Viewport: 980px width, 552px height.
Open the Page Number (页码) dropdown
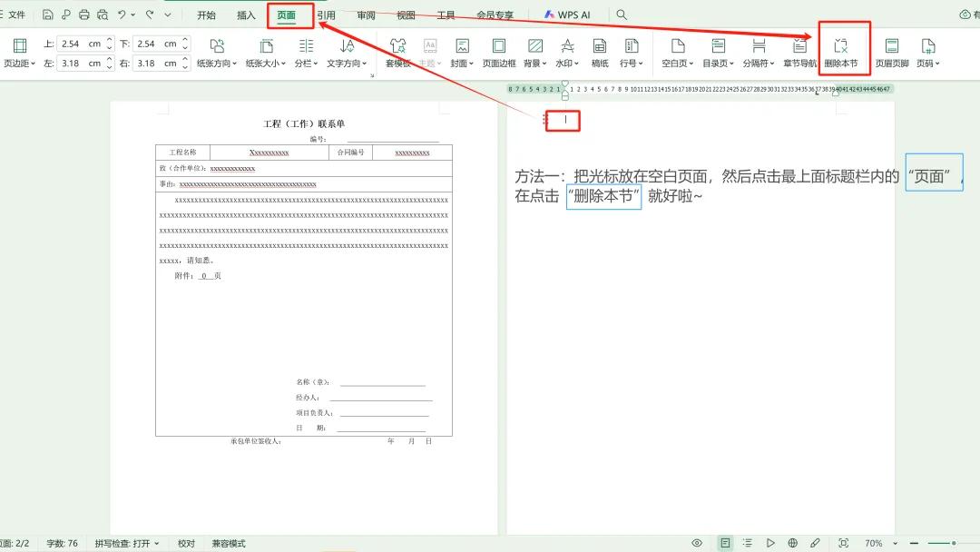click(927, 50)
